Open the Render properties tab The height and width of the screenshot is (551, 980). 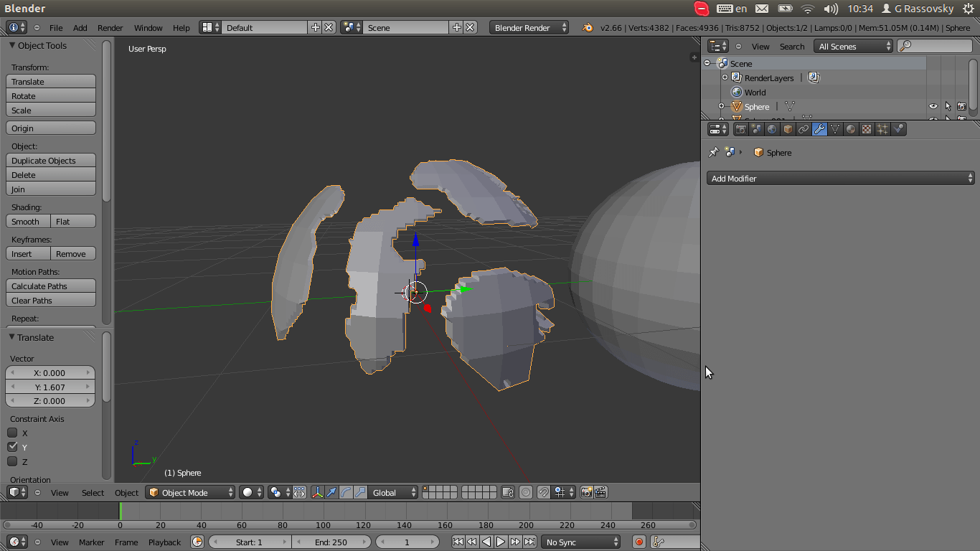tap(740, 128)
